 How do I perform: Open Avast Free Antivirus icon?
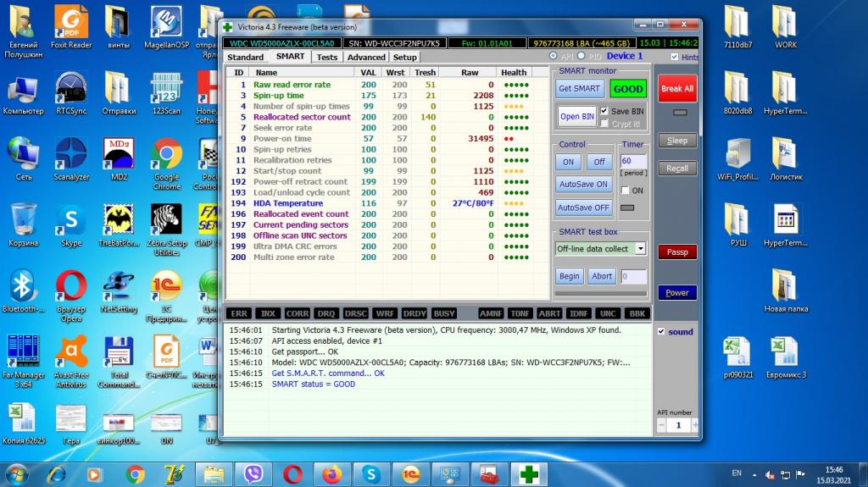71,361
